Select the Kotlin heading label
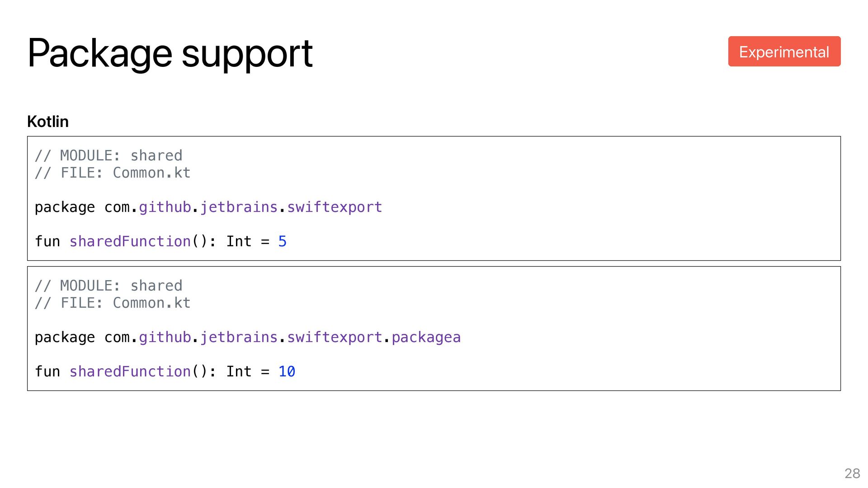Viewport: 868px width, 488px height. coord(48,122)
